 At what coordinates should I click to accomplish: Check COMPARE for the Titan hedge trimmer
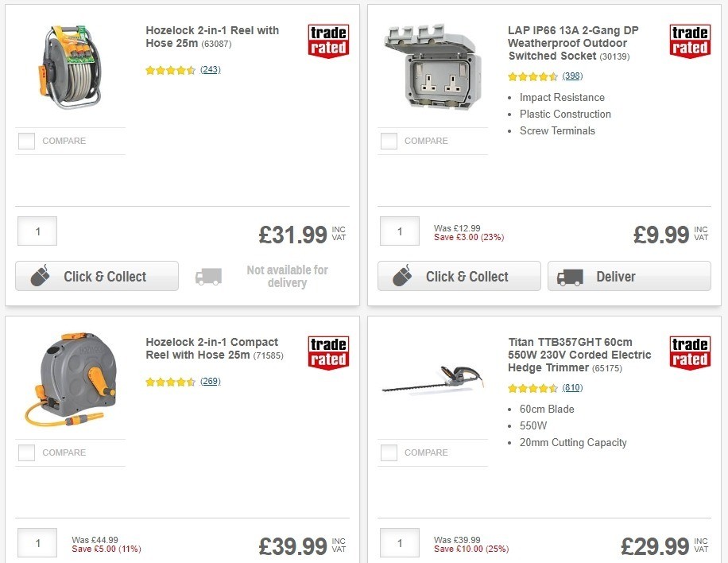coord(388,452)
